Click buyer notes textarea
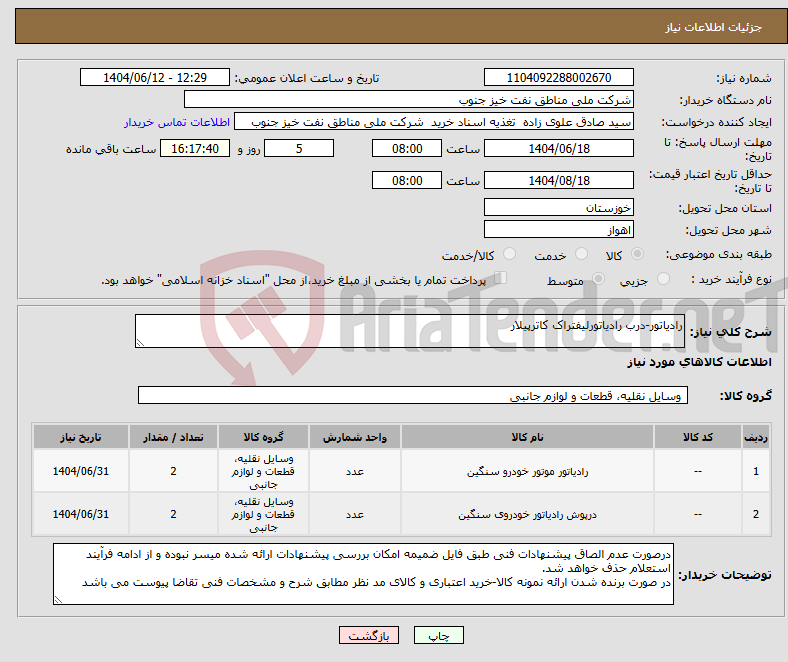 coord(363,574)
